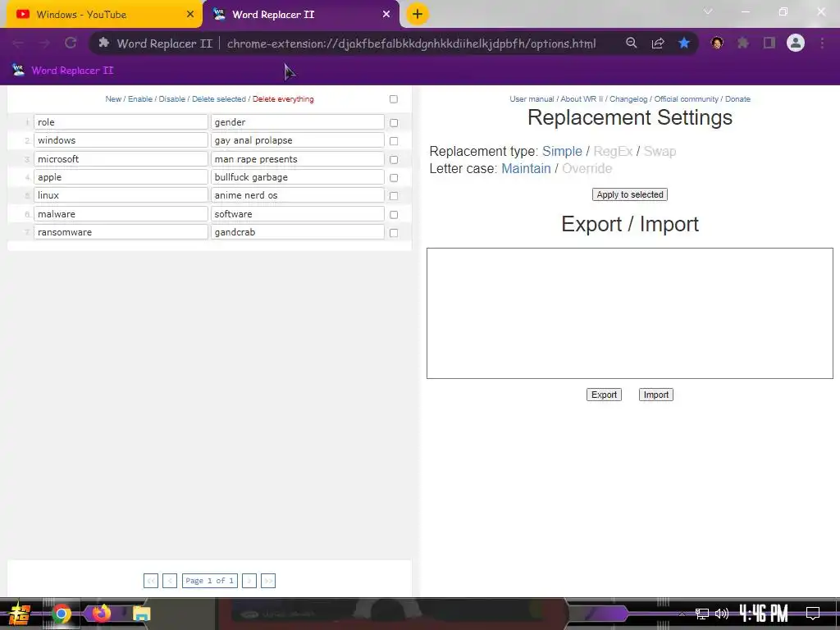Click the browser forward arrow
Viewport: 840px width, 630px height.
44,43
